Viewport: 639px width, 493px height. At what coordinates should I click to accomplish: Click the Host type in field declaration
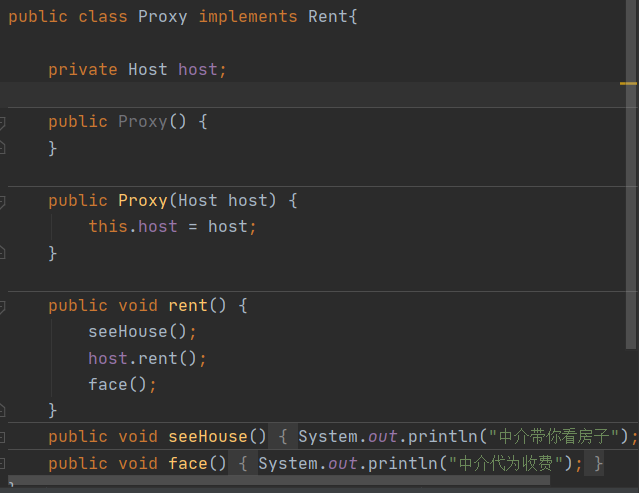pyautogui.click(x=148, y=70)
